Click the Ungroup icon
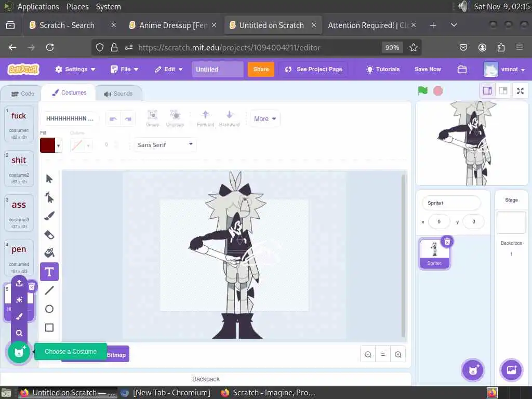This screenshot has height=399, width=532. tap(175, 118)
